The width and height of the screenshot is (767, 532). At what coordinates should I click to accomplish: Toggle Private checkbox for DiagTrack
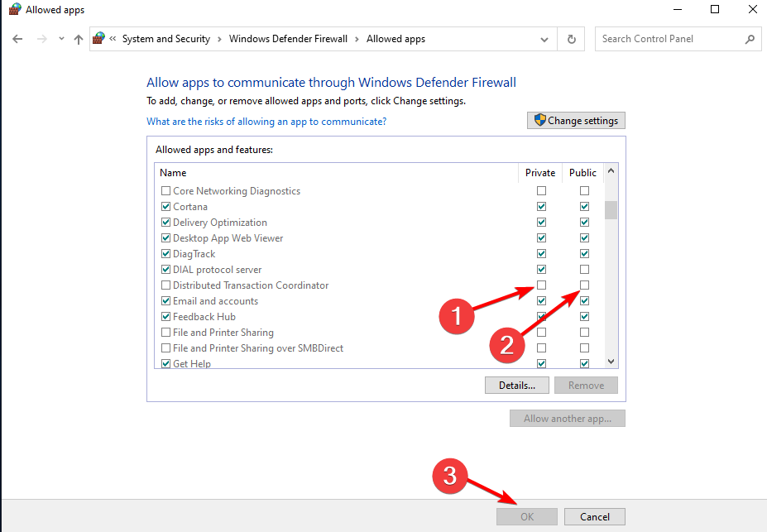coord(541,253)
